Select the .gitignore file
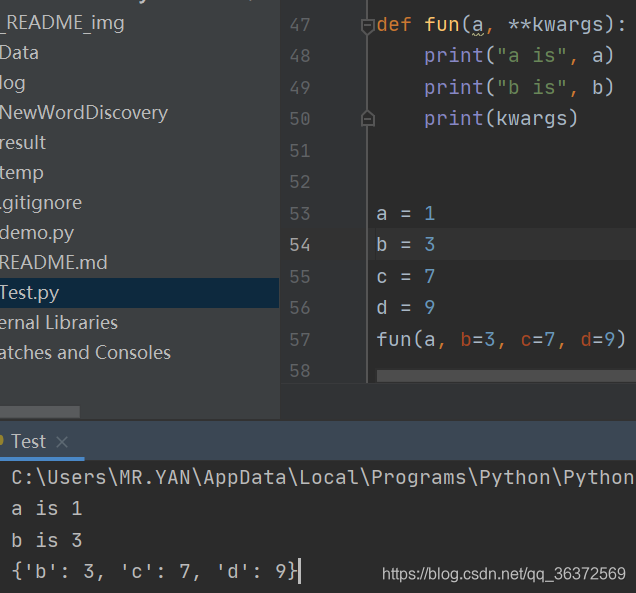This screenshot has height=593, width=636. click(41, 203)
